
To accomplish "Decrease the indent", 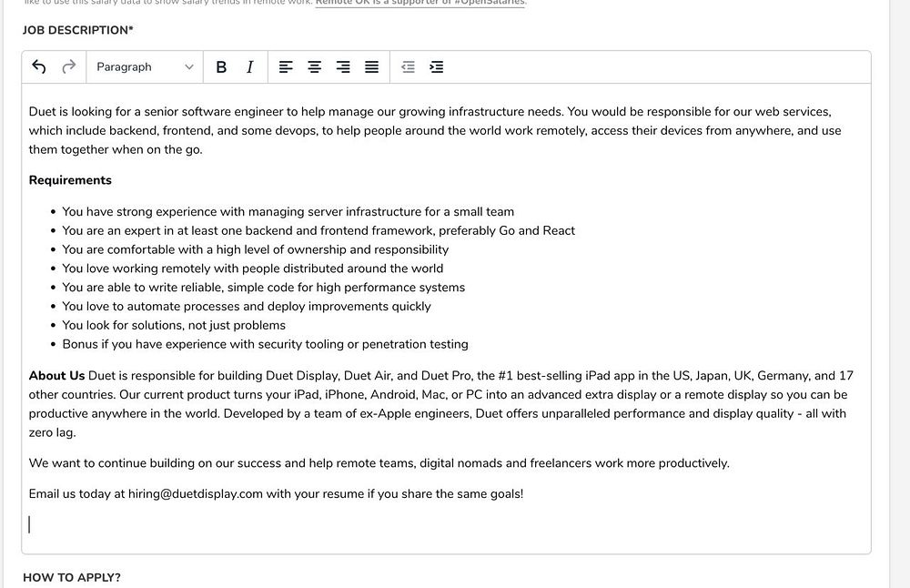I will 408,66.
